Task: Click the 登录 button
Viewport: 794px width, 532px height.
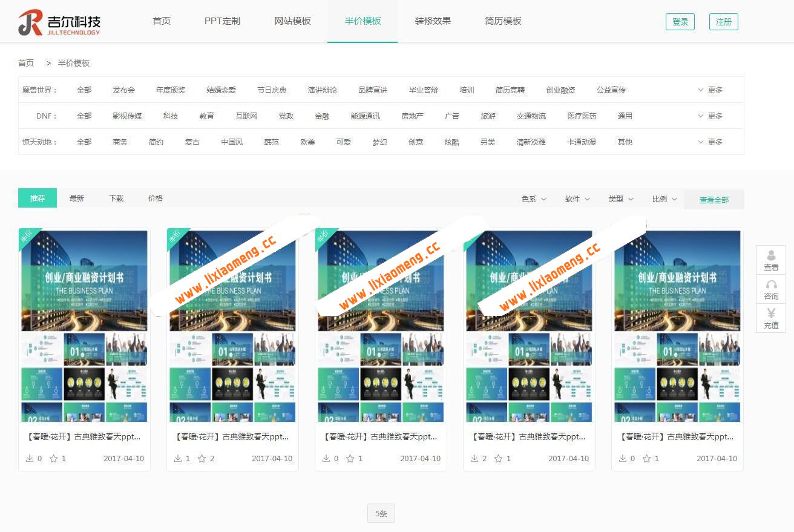Action: click(x=680, y=21)
